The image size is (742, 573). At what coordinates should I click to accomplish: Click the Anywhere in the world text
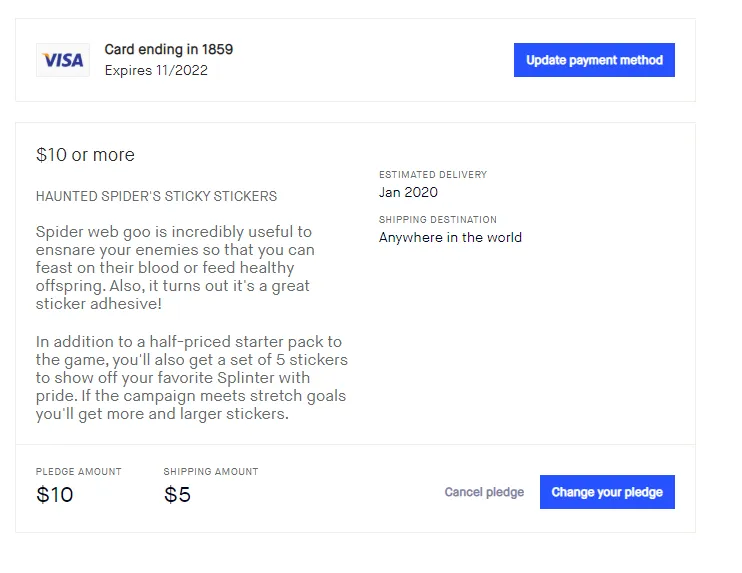[x=450, y=237]
